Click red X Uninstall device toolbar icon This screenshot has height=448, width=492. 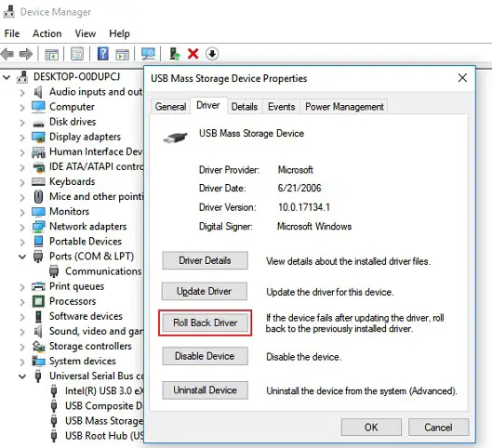pos(193,54)
